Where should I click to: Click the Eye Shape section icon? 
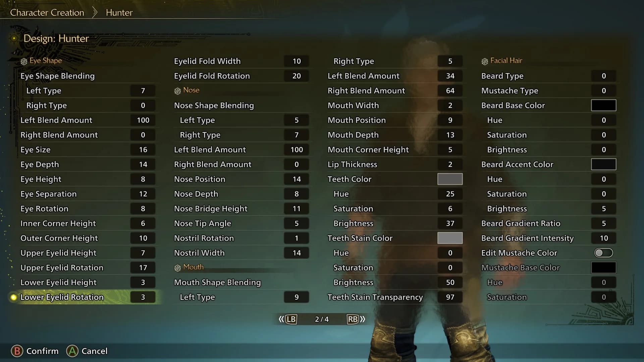pos(24,61)
